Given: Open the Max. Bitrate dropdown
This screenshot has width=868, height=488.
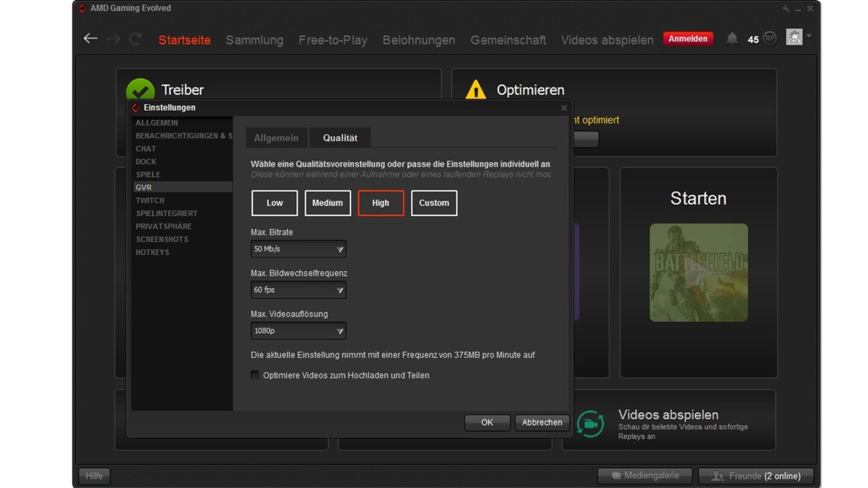Looking at the screenshot, I should [298, 249].
